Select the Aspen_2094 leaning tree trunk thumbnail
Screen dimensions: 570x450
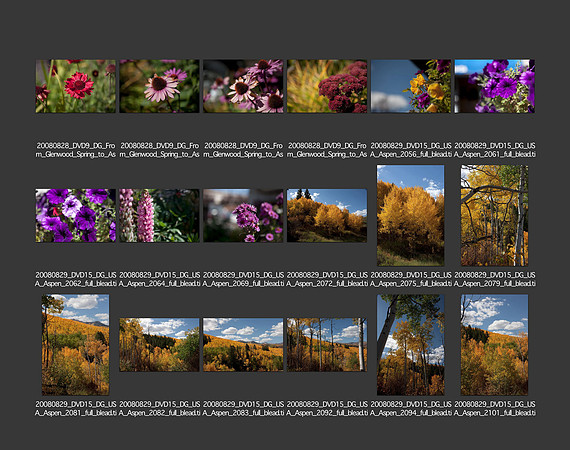point(410,345)
